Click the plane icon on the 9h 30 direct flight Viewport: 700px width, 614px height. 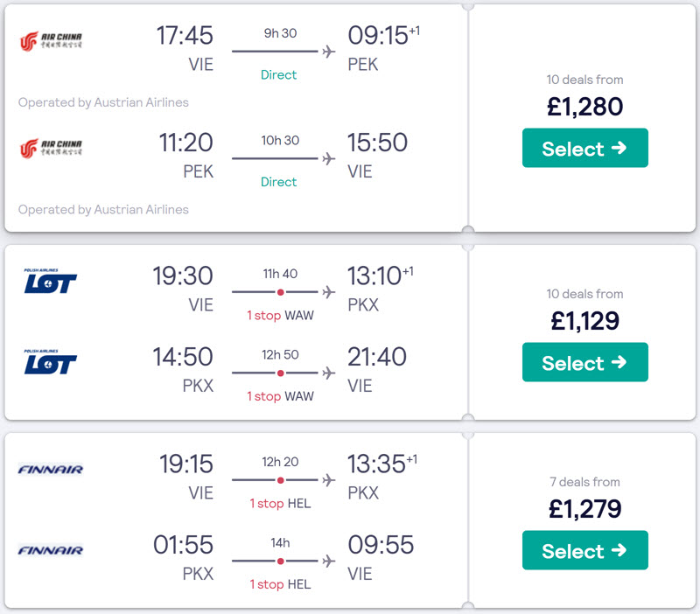click(329, 52)
